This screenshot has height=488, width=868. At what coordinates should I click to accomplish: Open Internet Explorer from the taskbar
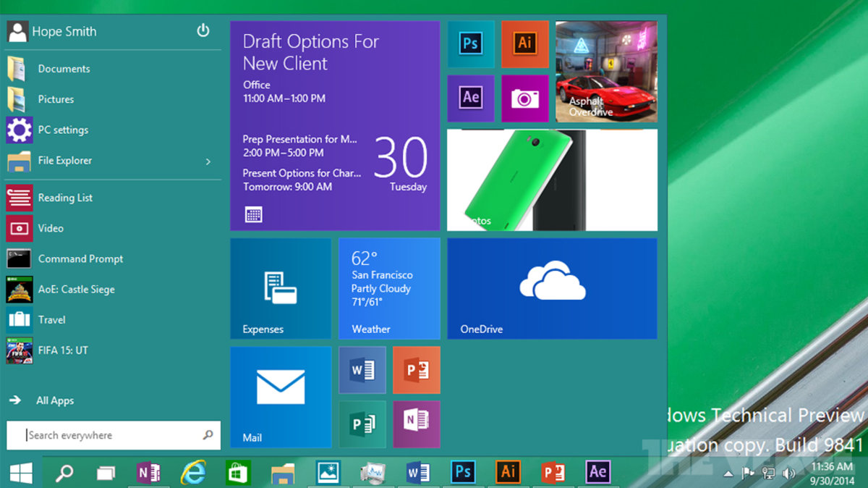[193, 473]
